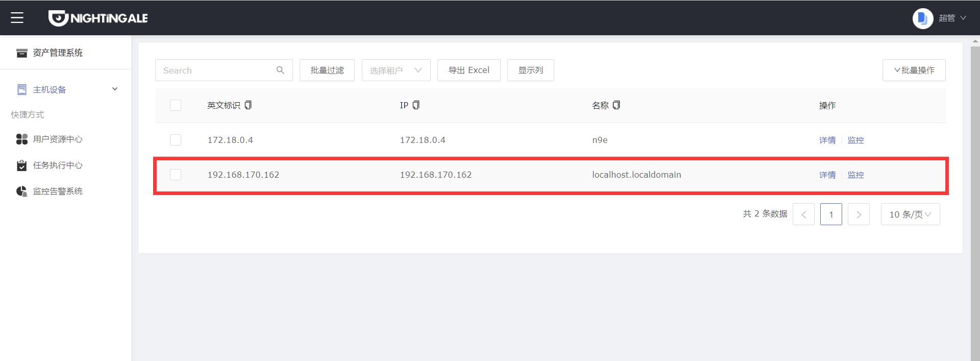Collapse the 主机设备 submenu chevron

pos(115,89)
